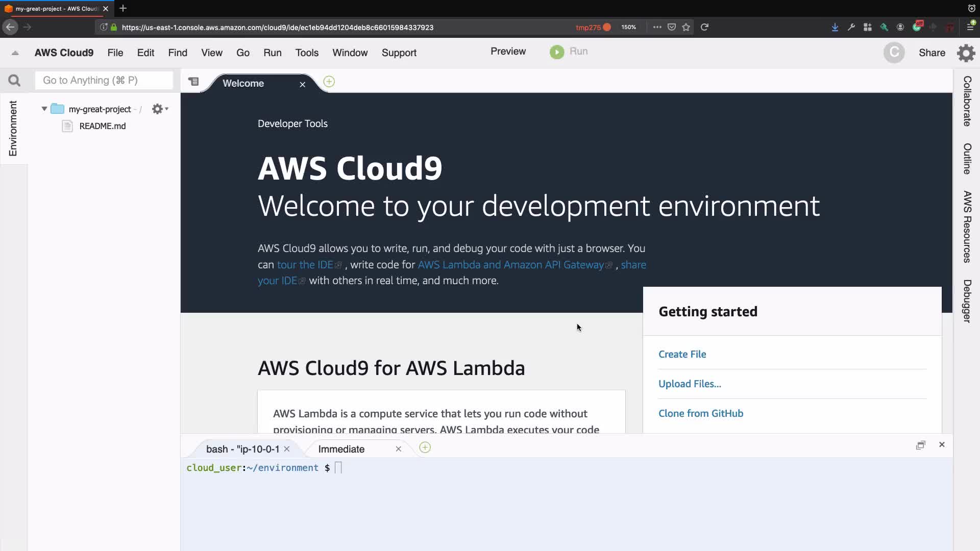Collapse the menu bar with the up arrow

click(15, 53)
